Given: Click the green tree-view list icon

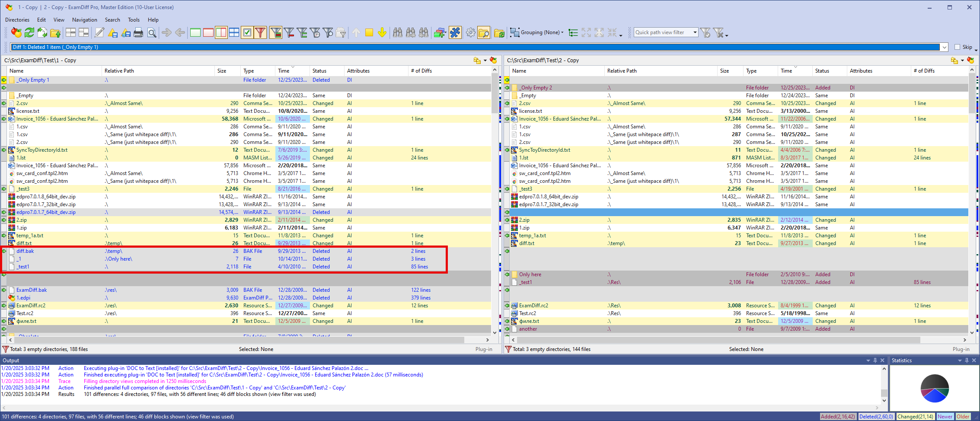Looking at the screenshot, I should pyautogui.click(x=573, y=32).
